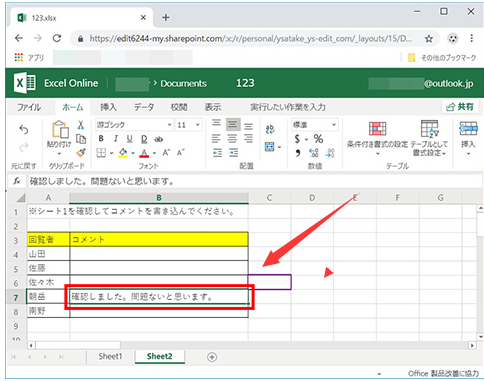Click the Format as Table icon
Image resolution: width=484 pixels, height=381 pixels.
point(429,128)
